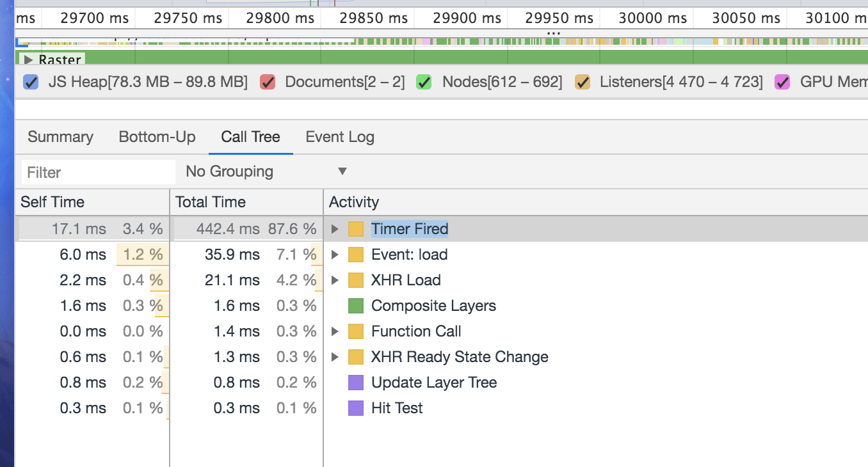Sort by Self Time column header

point(52,202)
